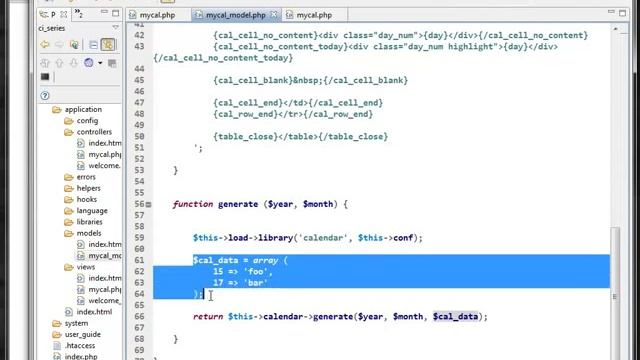
Task: Click line number 66 in the gutter
Action: [139, 317]
